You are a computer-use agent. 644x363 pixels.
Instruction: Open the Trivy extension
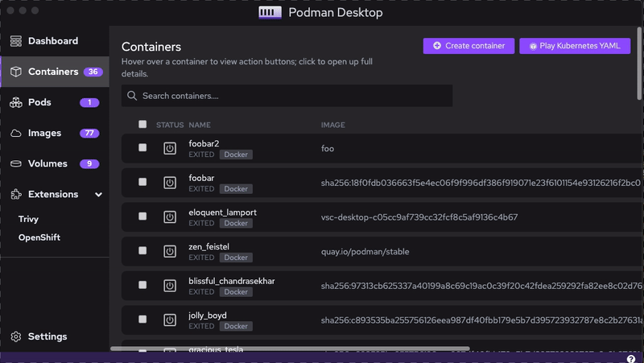pos(29,219)
